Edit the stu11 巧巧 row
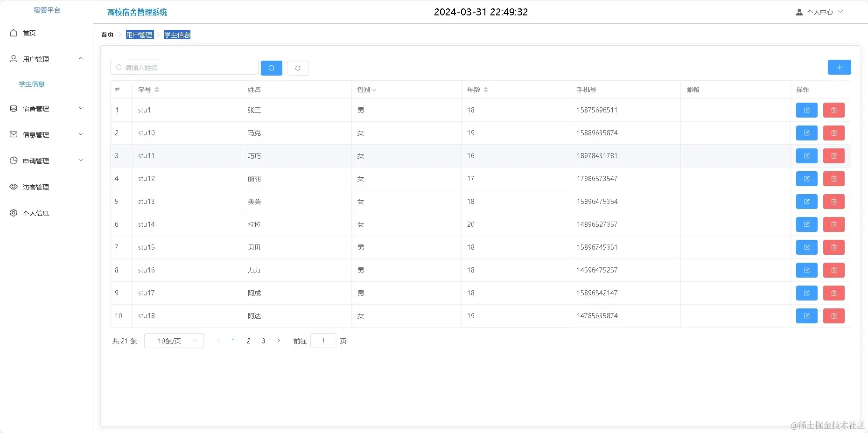This screenshot has height=433, width=868. point(807,156)
